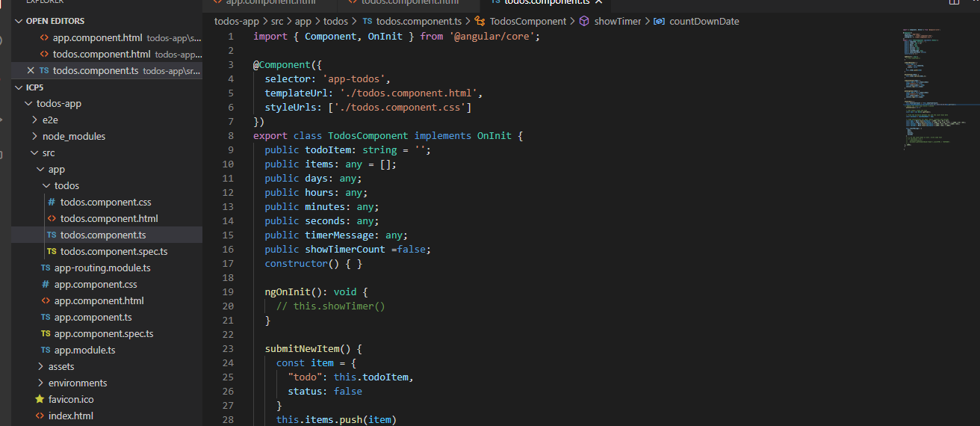Click CSS hash icon of app.component.css
This screenshot has width=980, height=426.
(46, 284)
